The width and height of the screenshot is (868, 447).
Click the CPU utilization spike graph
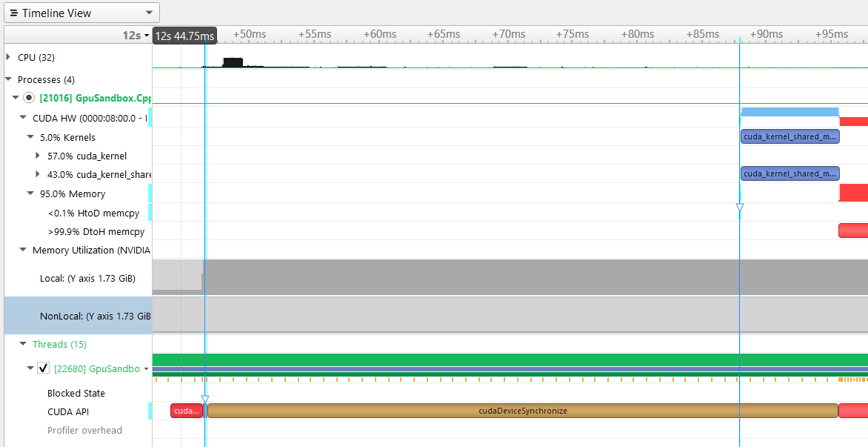pos(233,62)
